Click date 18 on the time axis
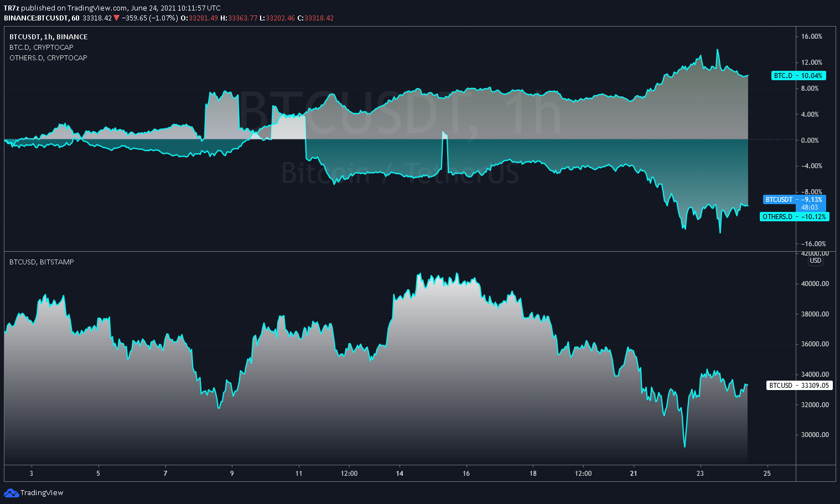The width and height of the screenshot is (840, 504). click(x=533, y=474)
